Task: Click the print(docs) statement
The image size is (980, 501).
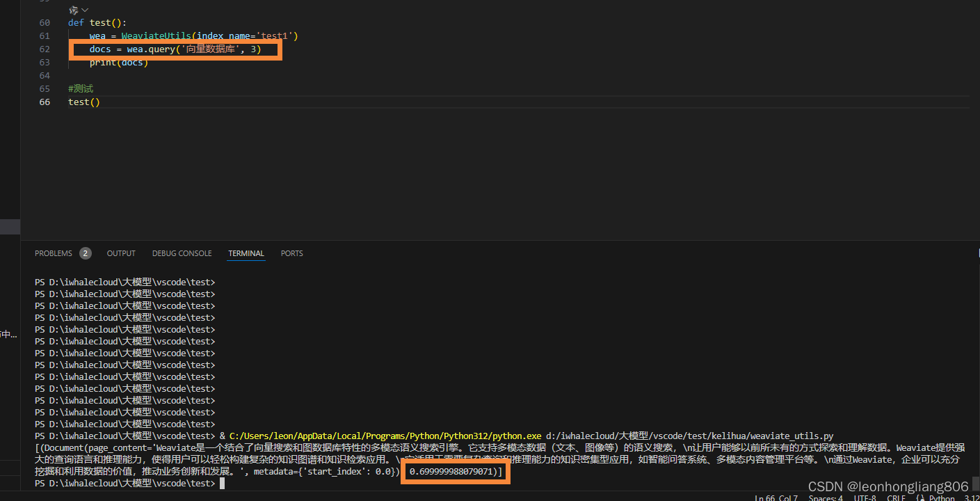Action: tap(119, 62)
